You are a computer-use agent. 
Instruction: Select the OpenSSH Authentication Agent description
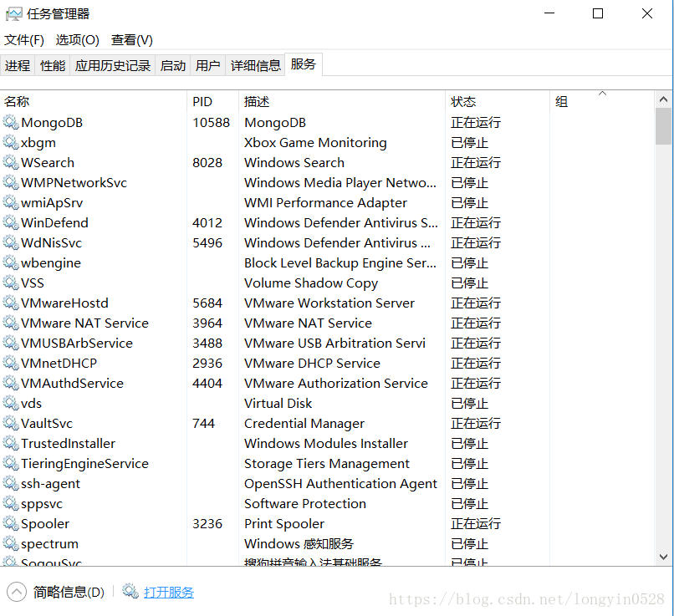(x=340, y=484)
